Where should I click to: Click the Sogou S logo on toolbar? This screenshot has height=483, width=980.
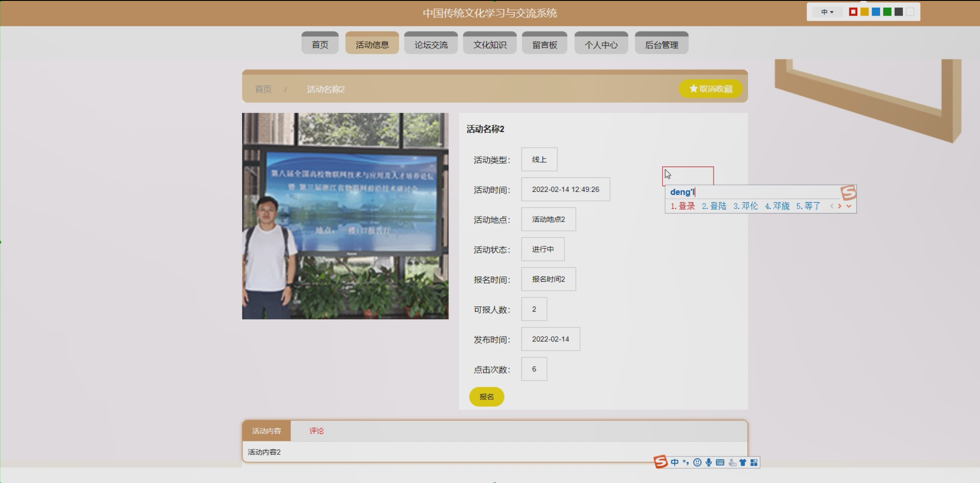[660, 462]
